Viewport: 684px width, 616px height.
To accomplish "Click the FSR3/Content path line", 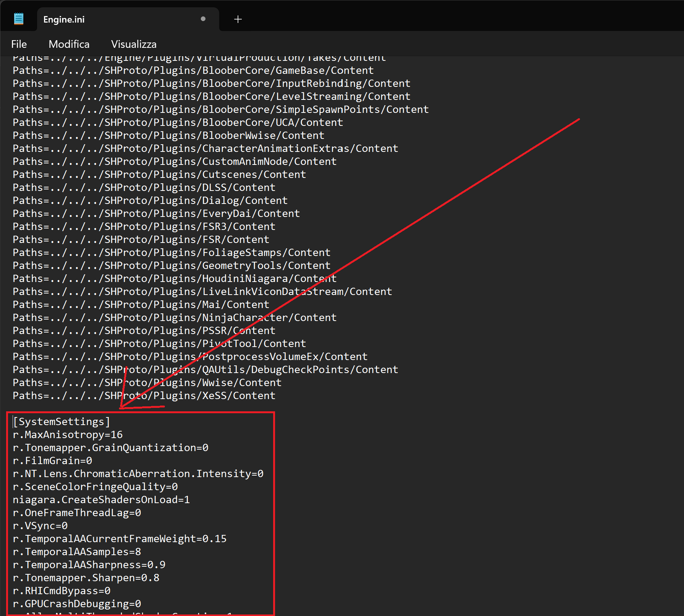I will 144,227.
